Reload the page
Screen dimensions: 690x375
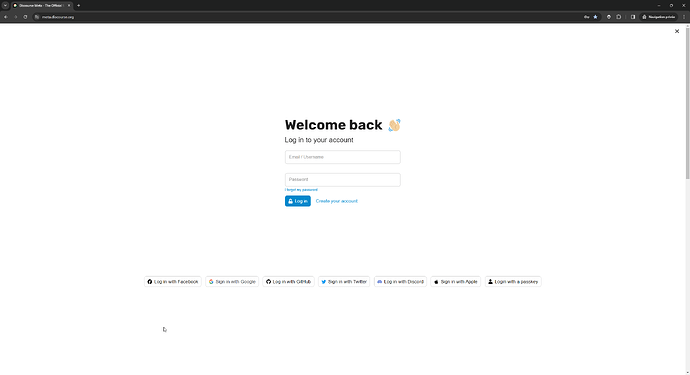click(25, 17)
